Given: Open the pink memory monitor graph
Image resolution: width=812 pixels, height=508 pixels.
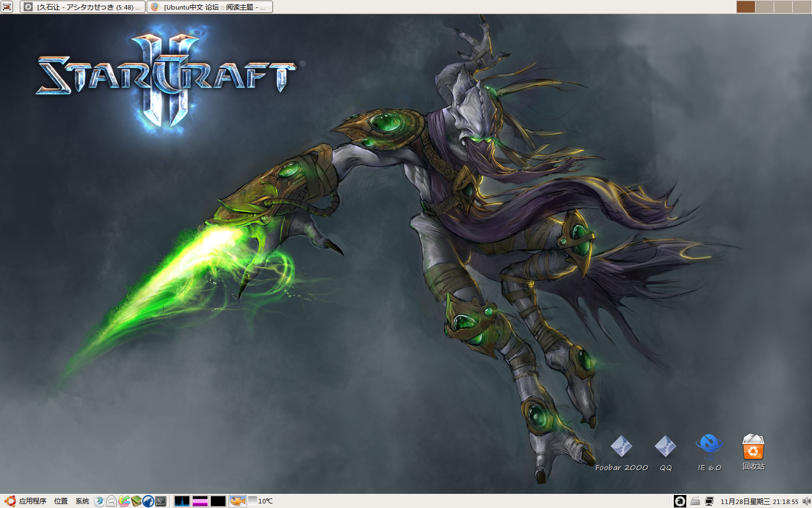Looking at the screenshot, I should [x=200, y=501].
